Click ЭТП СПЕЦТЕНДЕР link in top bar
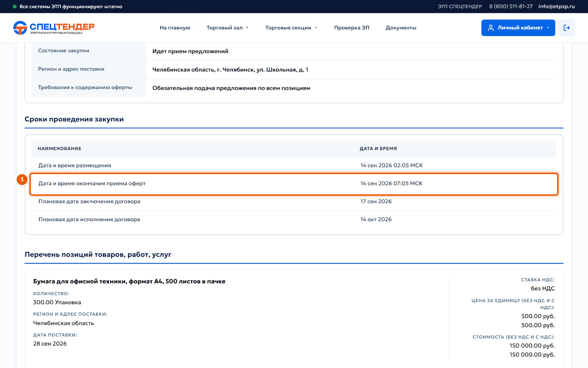 click(460, 7)
